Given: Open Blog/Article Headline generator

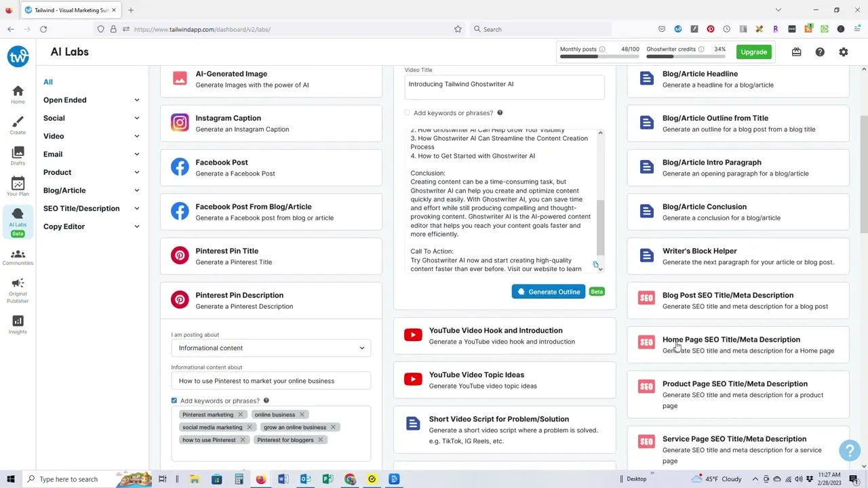Looking at the screenshot, I should coord(738,79).
